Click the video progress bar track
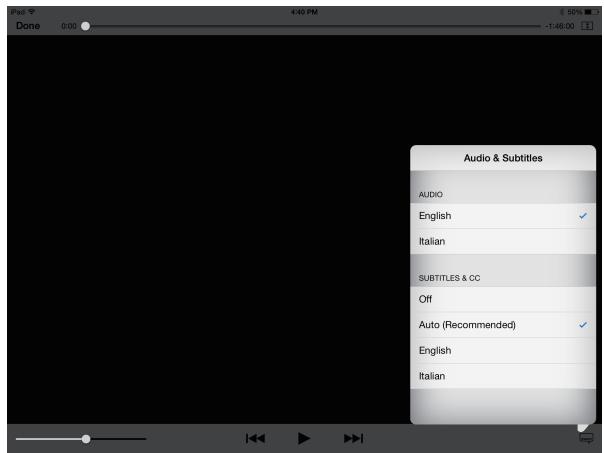The width and height of the screenshot is (604, 453). 310,26
